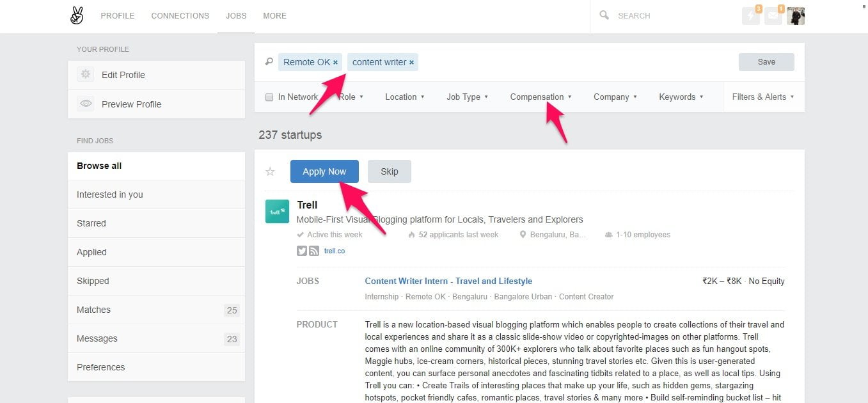Image resolution: width=868 pixels, height=403 pixels.
Task: Open the Compensation filter dropdown
Action: click(x=541, y=97)
